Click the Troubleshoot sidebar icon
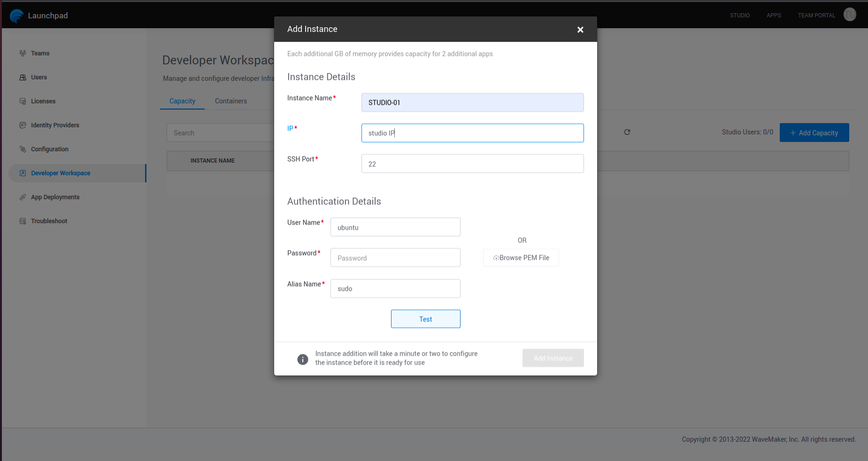Screen dimensions: 868x461 tap(23, 221)
